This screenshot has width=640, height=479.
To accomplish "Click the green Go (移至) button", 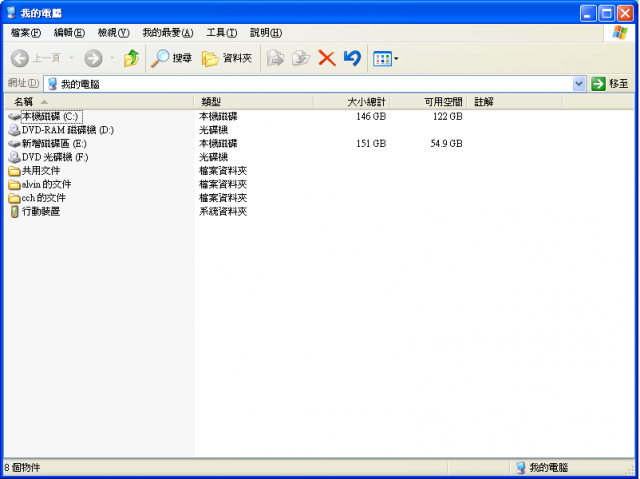I will tap(610, 84).
